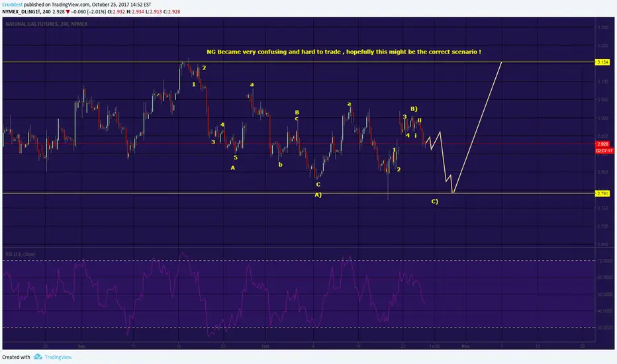Click the Sep date axis label
Screen dimensions: 617x364
[x=81, y=346]
